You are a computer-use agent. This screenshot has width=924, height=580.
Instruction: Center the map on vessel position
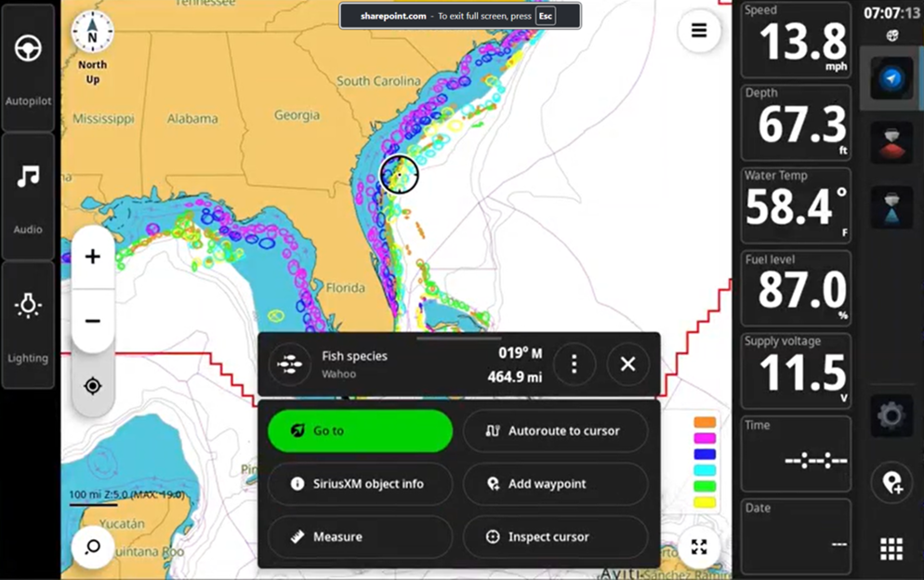coord(92,386)
